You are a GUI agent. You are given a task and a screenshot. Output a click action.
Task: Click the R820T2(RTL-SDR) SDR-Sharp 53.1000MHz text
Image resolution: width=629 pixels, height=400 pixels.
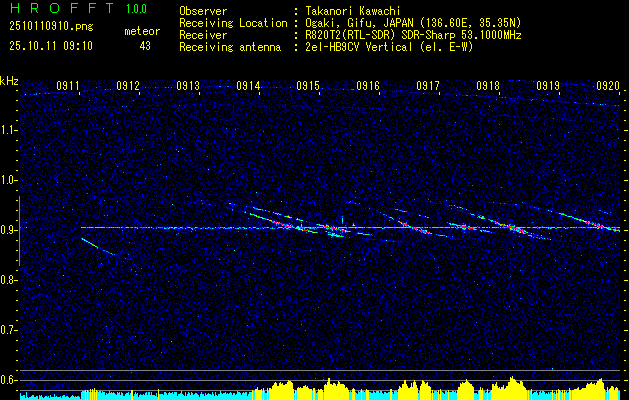click(x=413, y=35)
